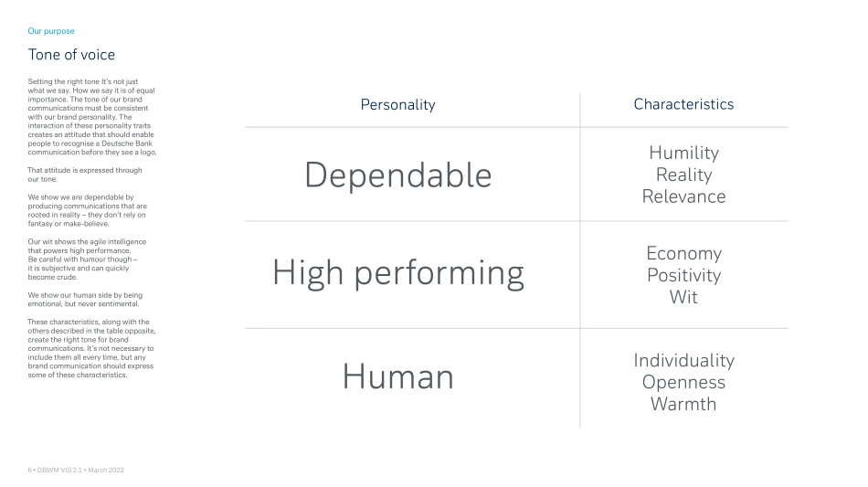Select the word "Openness"
The image size is (868, 487).
pyautogui.click(x=683, y=382)
